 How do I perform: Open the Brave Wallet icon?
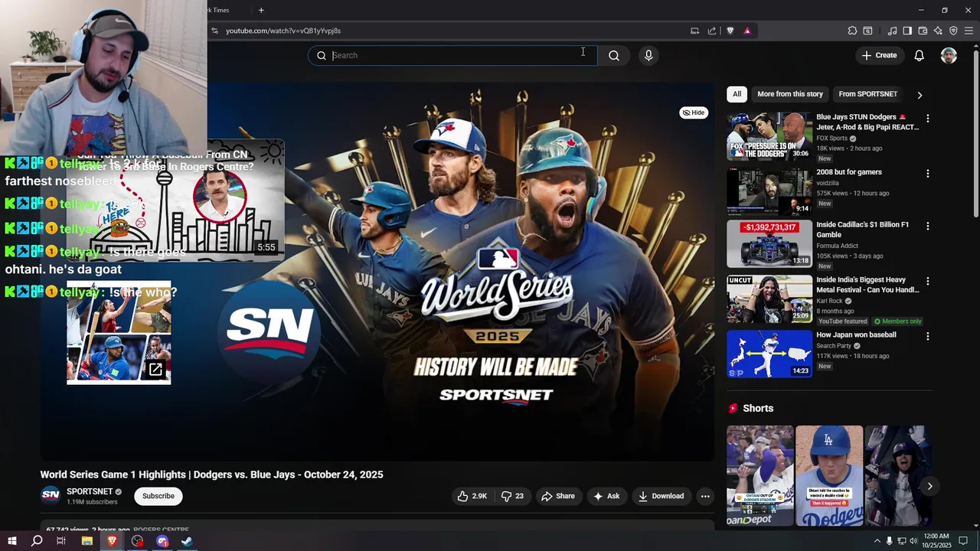923,31
